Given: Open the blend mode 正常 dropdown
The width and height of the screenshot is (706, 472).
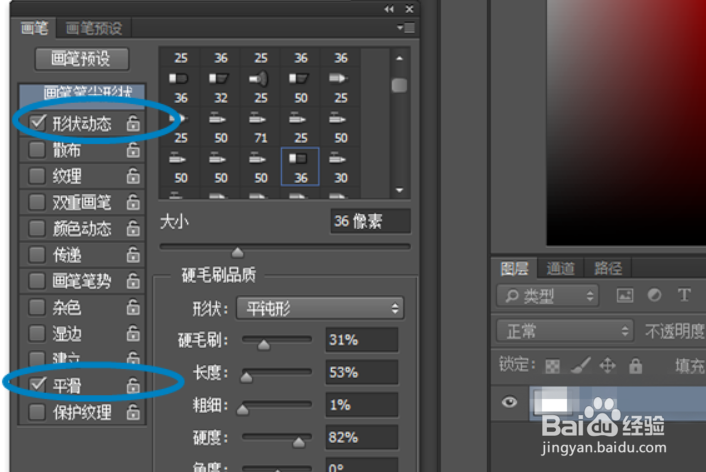Looking at the screenshot, I should (565, 331).
